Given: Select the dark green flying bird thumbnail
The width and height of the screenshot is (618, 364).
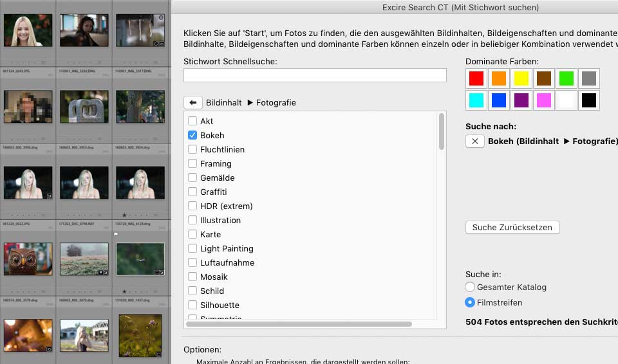Looking at the screenshot, I should click(x=140, y=259).
